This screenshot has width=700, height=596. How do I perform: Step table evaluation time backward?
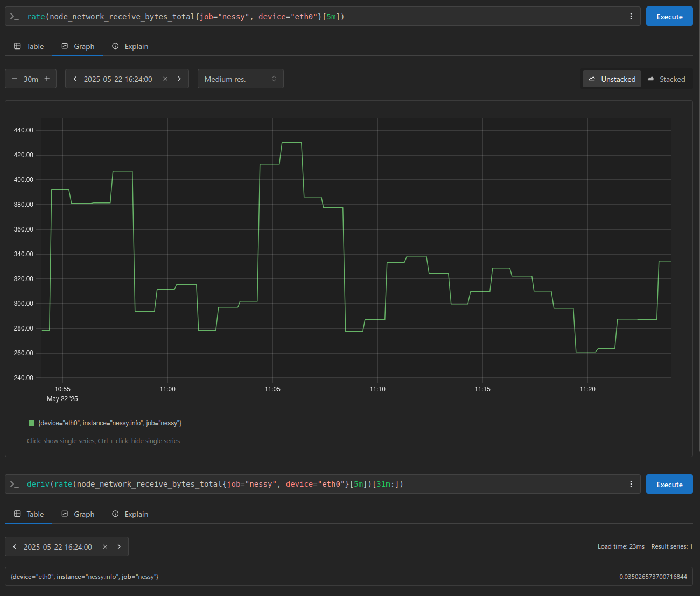15,547
